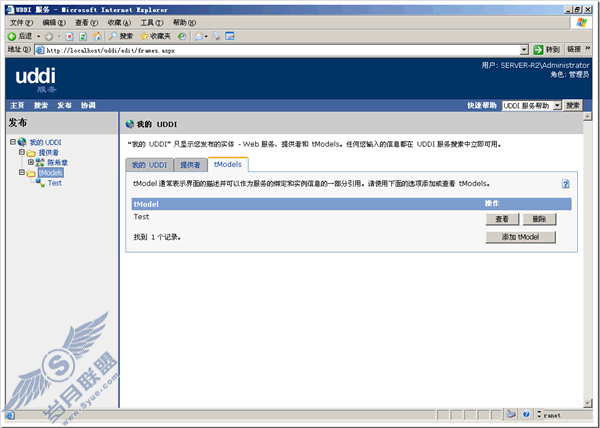600x428 pixels.
Task: Open the Back button history dropdown arrow
Action: coord(38,37)
